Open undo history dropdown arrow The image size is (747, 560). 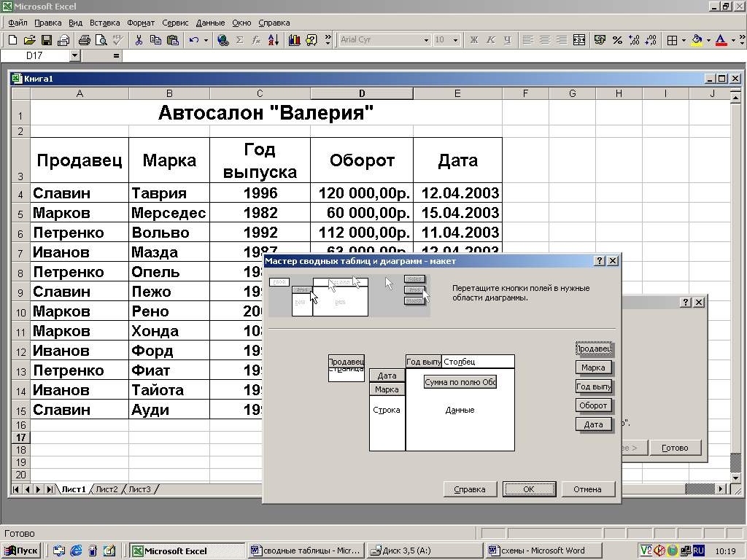click(x=206, y=40)
